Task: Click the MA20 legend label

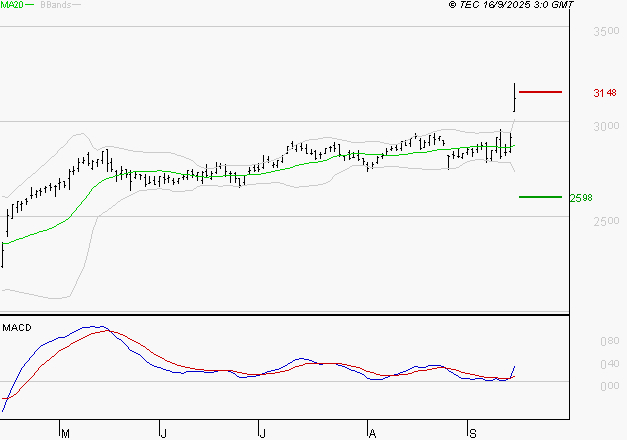Action: pyautogui.click(x=10, y=5)
